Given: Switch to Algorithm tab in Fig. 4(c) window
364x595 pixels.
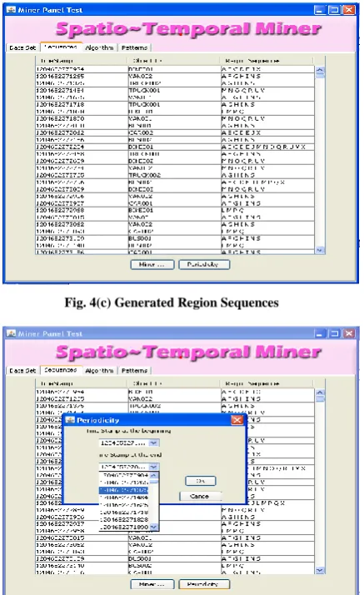Looking at the screenshot, I should pos(99,47).
